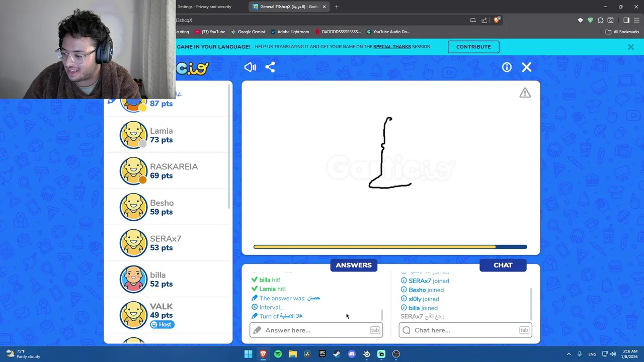This screenshot has width=644, height=362.
Task: Click the round timer progress bar
Action: (x=390, y=247)
